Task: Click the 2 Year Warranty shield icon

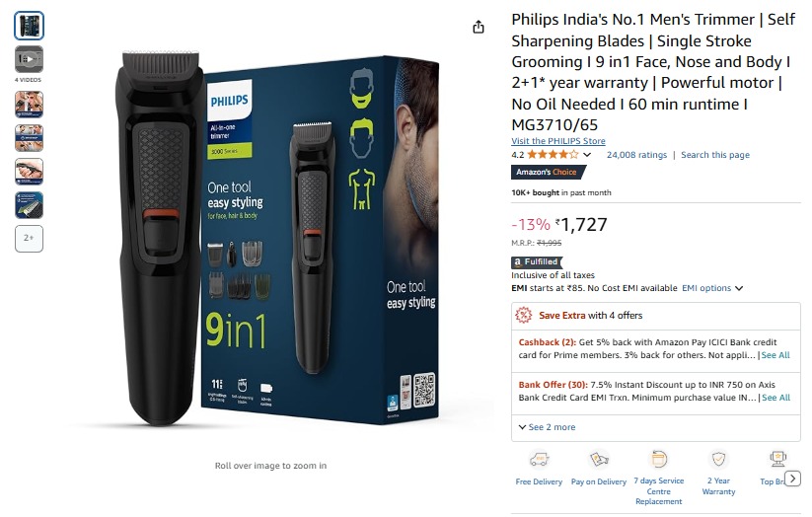Action: [718, 459]
